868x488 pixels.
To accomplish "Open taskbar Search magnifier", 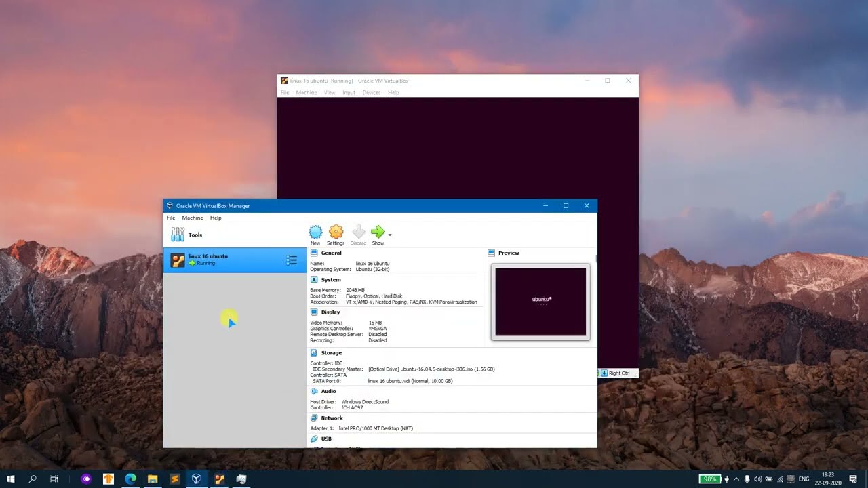I will pos(33,479).
